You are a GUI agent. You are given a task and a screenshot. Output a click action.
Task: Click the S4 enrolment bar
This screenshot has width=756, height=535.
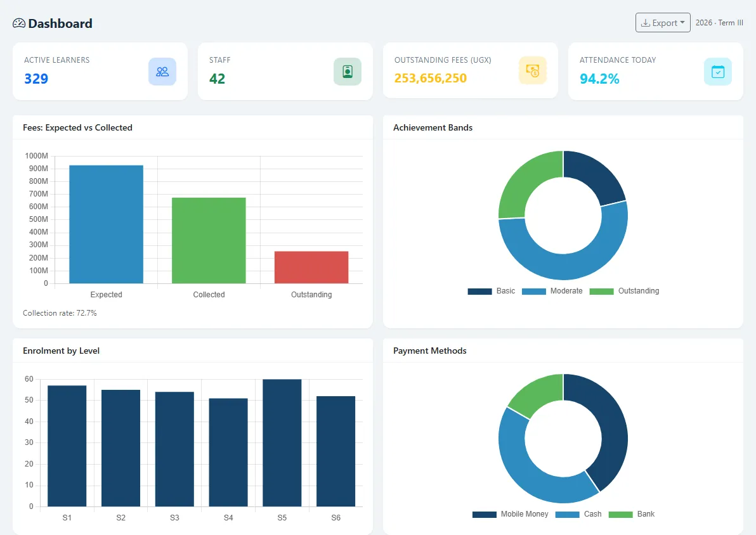click(x=228, y=452)
